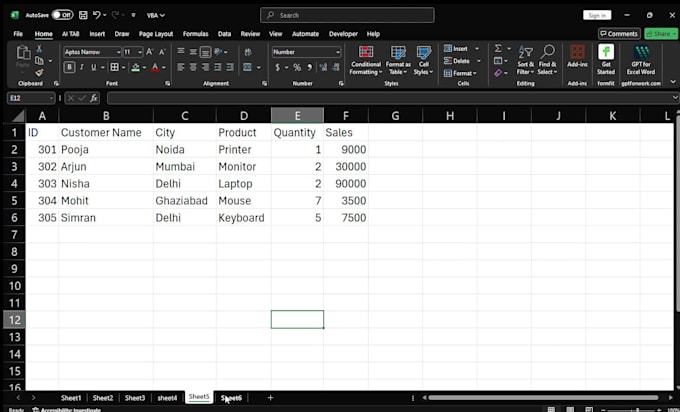The width and height of the screenshot is (680, 412).
Task: Click the Top Align icon
Action: (181, 52)
